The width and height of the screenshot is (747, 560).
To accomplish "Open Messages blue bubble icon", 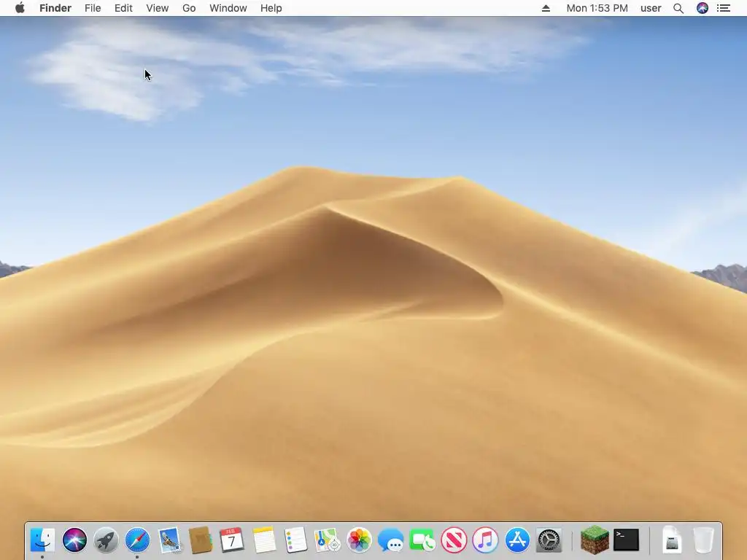I will coord(391,541).
